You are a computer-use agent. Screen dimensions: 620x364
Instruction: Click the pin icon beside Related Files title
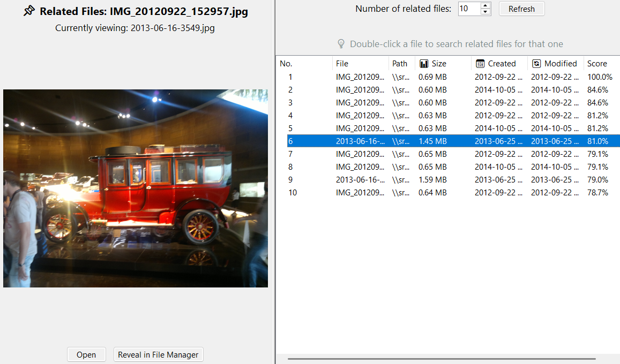click(29, 11)
